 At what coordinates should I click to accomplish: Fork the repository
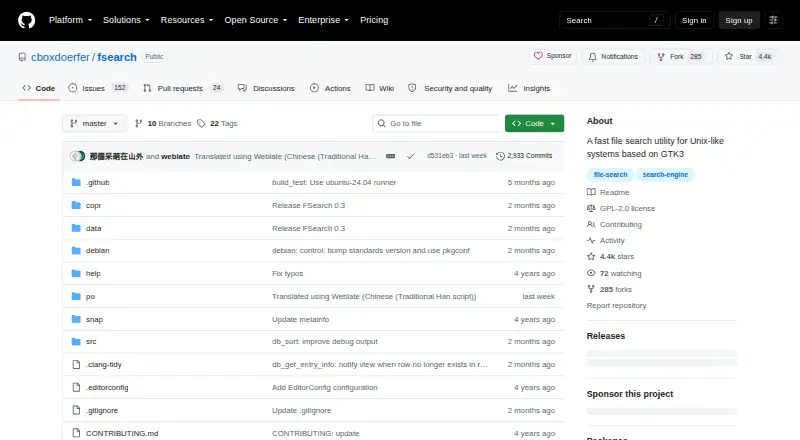tap(681, 57)
